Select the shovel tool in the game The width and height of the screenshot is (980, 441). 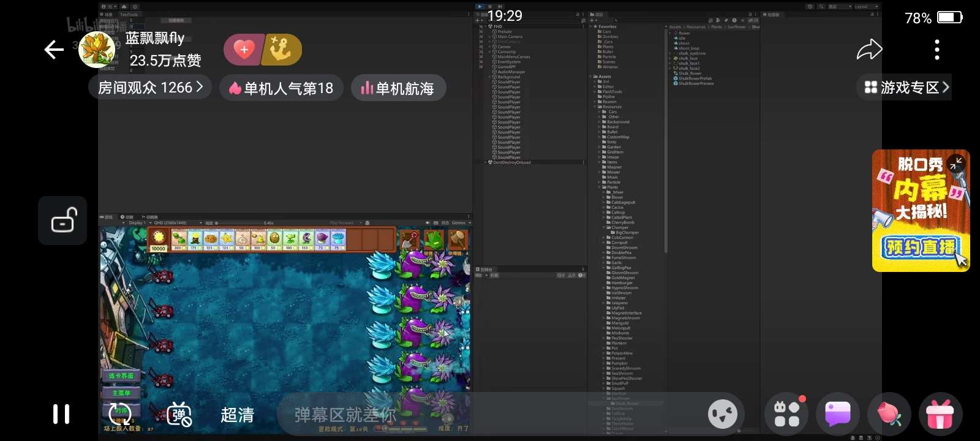click(x=409, y=239)
